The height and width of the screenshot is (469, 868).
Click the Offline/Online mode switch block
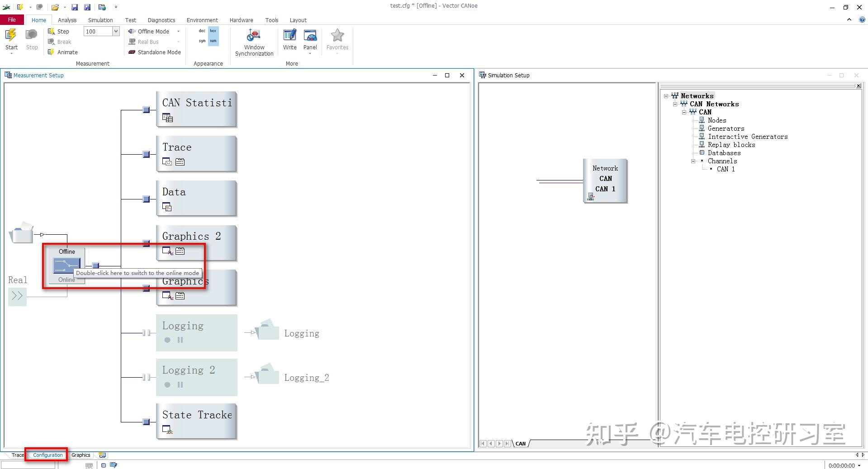pyautogui.click(x=66, y=265)
